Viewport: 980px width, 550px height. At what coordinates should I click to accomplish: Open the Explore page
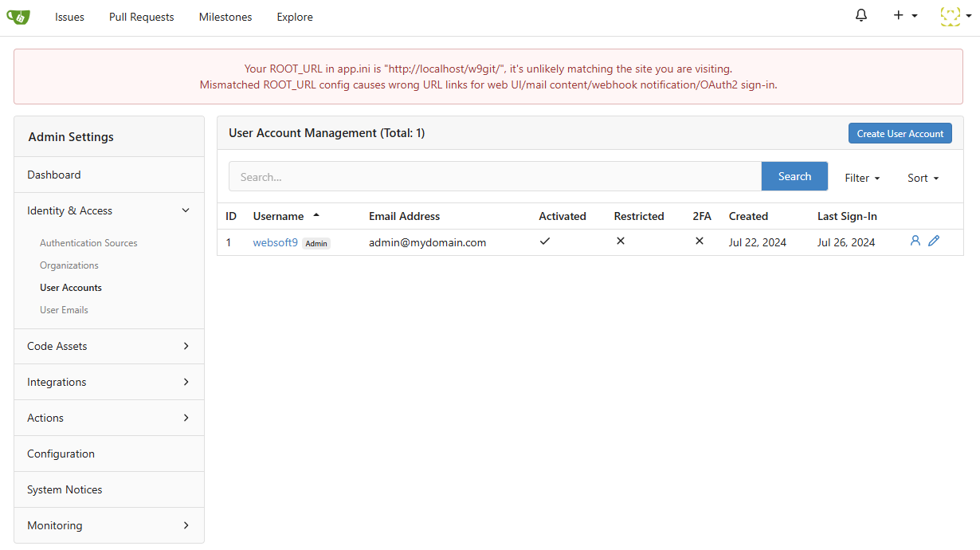pyautogui.click(x=295, y=17)
